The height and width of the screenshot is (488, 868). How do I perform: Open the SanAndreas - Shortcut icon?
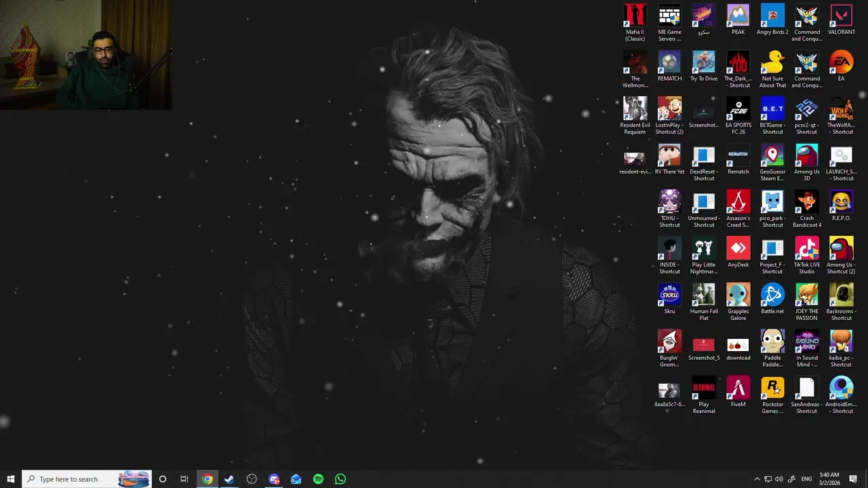pyautogui.click(x=806, y=395)
